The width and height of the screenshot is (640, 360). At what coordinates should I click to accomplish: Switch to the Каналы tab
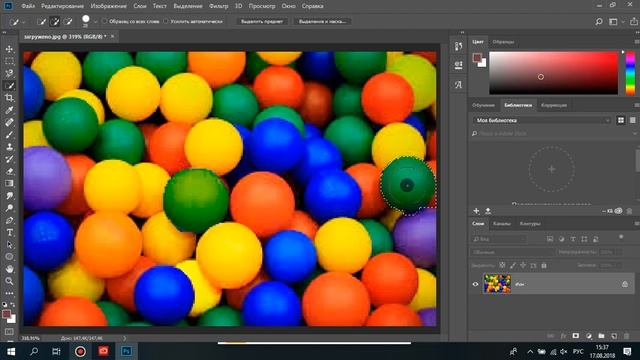point(502,224)
